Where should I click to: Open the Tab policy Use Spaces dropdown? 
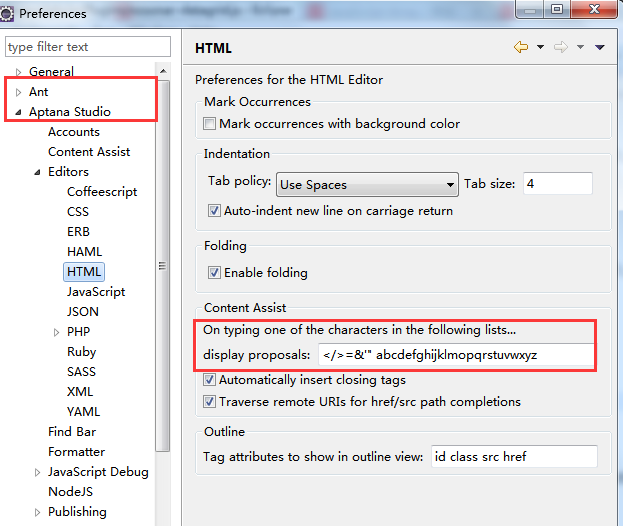click(x=367, y=184)
